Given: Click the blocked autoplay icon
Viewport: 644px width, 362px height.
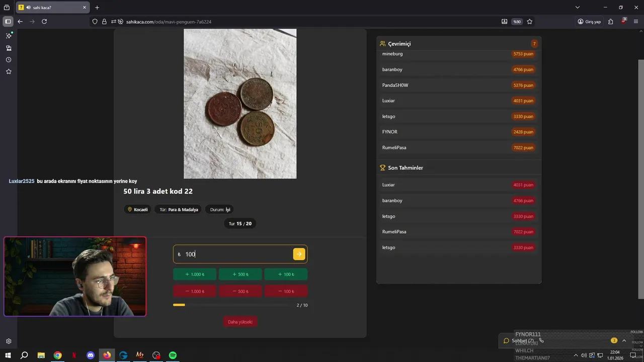Looking at the screenshot, I should (x=121, y=22).
